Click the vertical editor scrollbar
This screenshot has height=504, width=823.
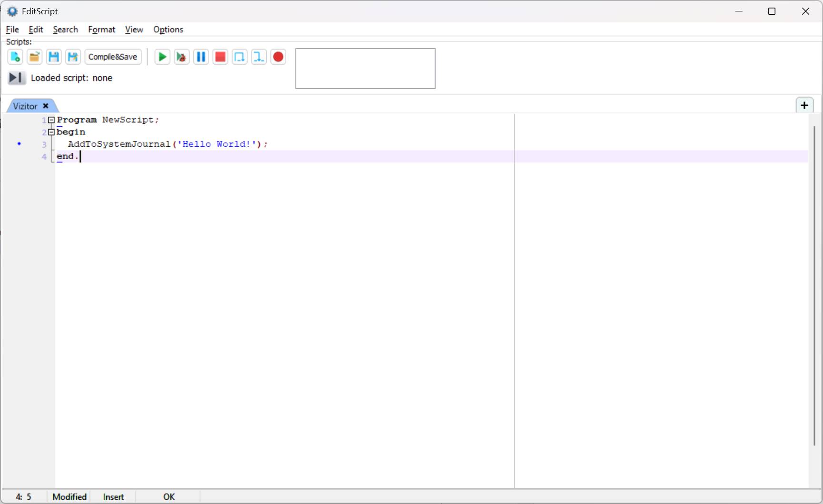[x=814, y=286]
